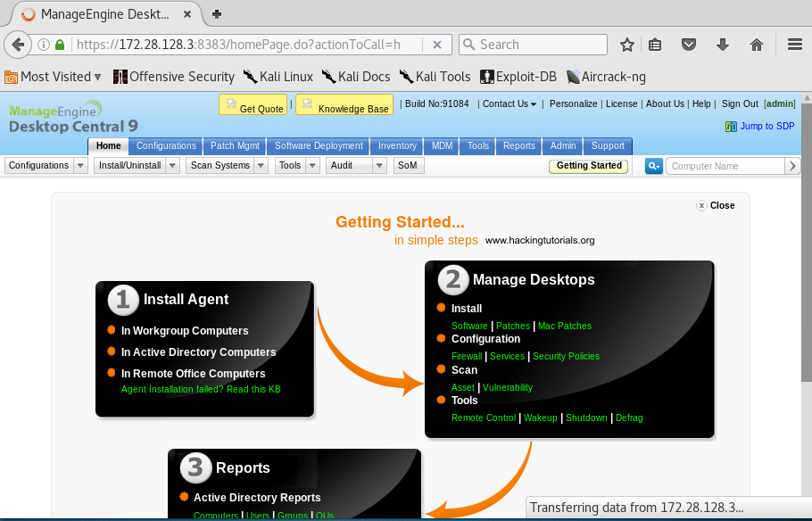This screenshot has width=812, height=521.
Task: Focus the browser Search box
Action: (x=533, y=45)
